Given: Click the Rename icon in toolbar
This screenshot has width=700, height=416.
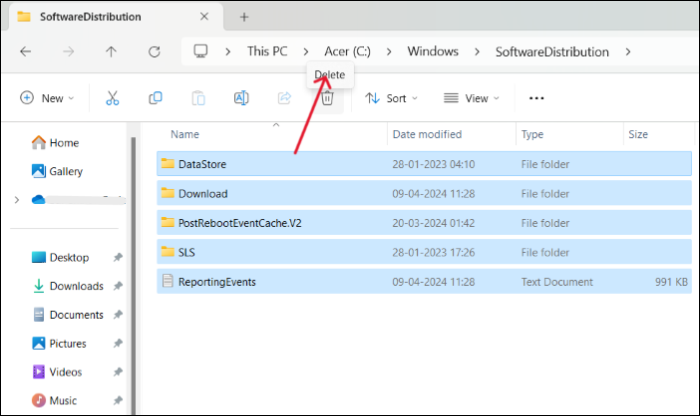Looking at the screenshot, I should click(x=241, y=98).
